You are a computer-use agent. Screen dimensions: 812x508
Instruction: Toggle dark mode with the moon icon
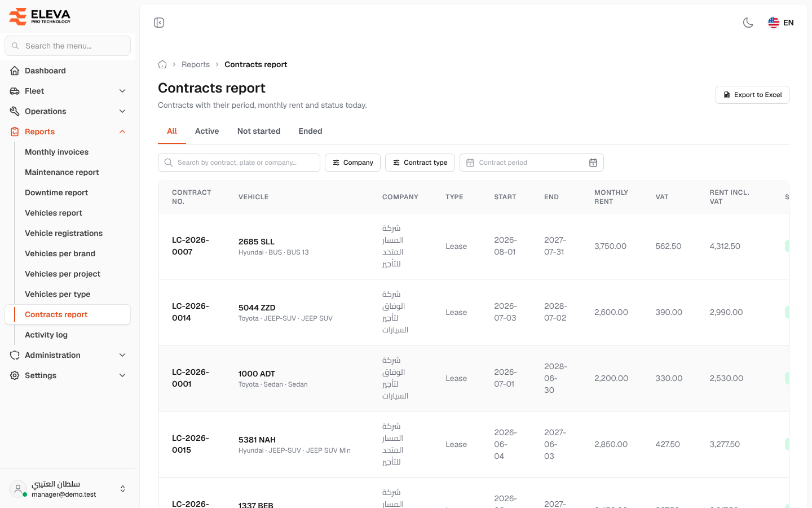748,23
